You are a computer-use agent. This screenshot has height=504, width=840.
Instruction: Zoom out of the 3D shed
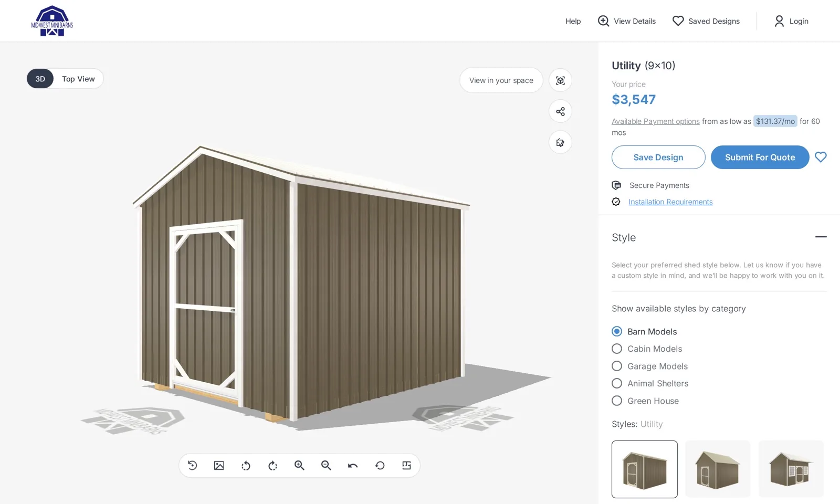(326, 466)
